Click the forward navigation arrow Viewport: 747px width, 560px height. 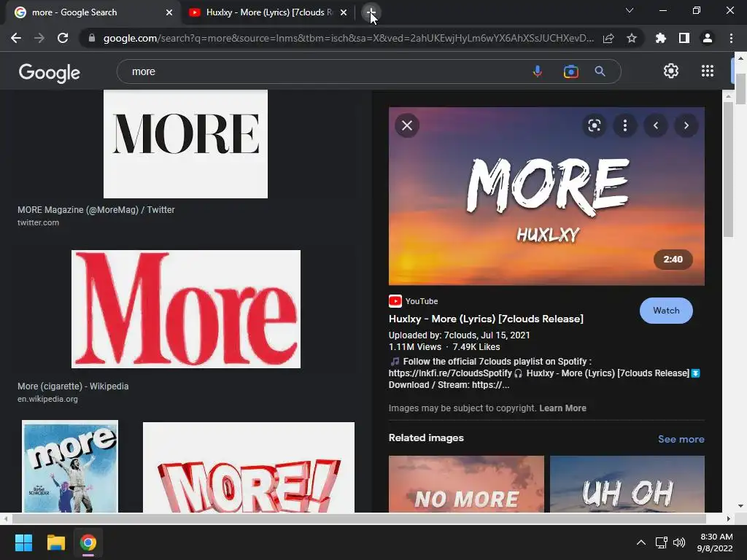click(x=39, y=38)
